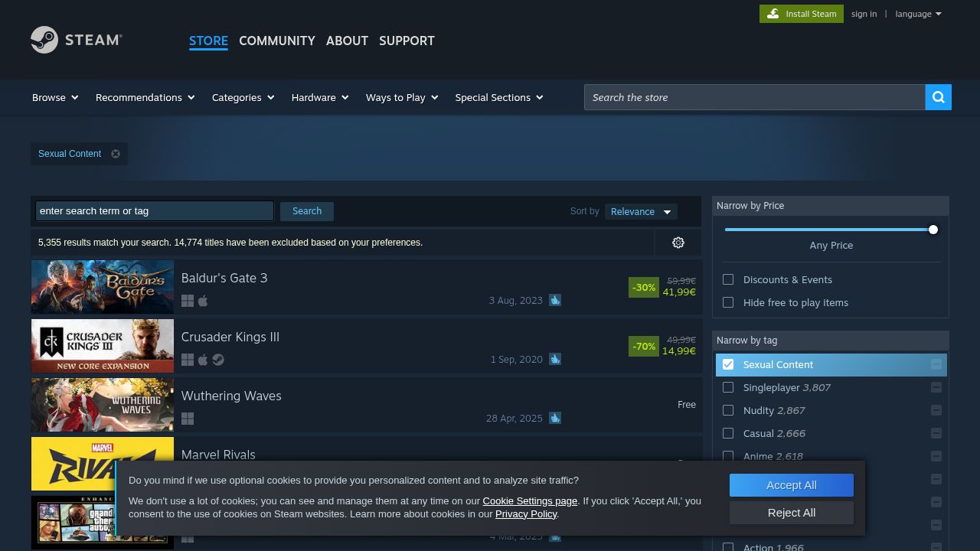
Task: Open the Special Sections dropdown
Action: click(499, 97)
